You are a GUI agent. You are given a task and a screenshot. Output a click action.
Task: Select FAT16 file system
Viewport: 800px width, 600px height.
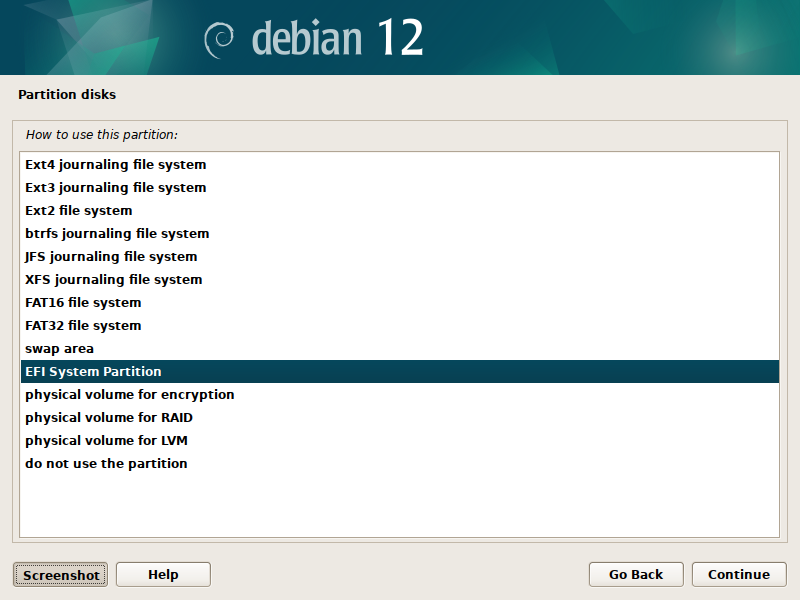coord(399,303)
